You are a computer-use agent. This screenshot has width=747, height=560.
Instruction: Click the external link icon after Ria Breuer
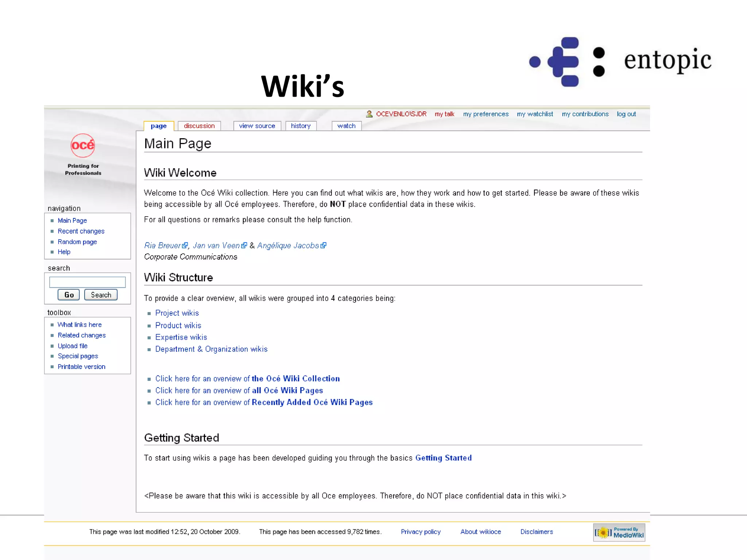[185, 246]
